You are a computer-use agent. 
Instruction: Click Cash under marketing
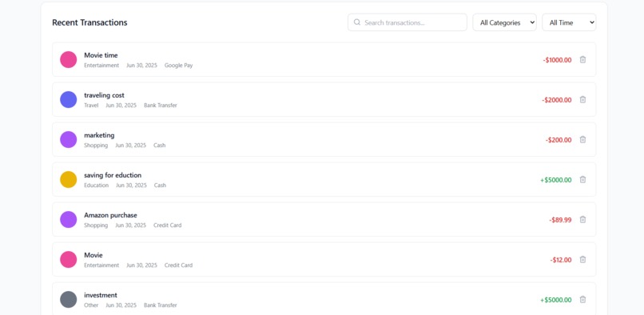pos(160,146)
